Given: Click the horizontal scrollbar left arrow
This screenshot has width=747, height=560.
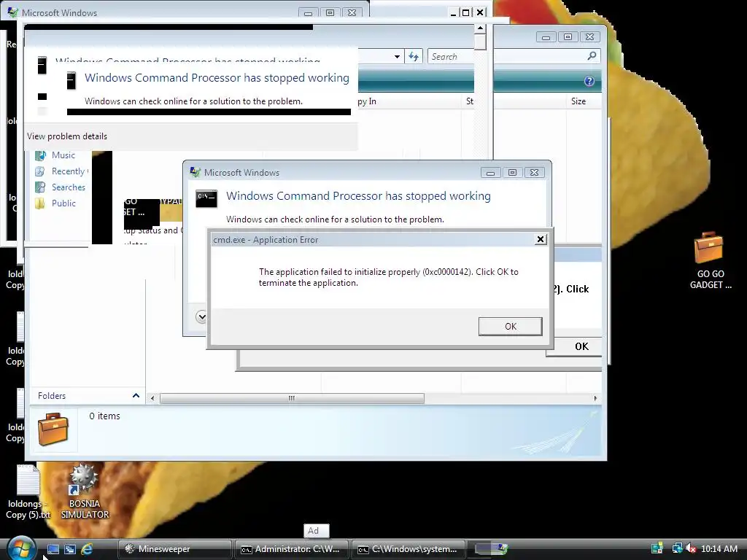Looking at the screenshot, I should click(152, 398).
